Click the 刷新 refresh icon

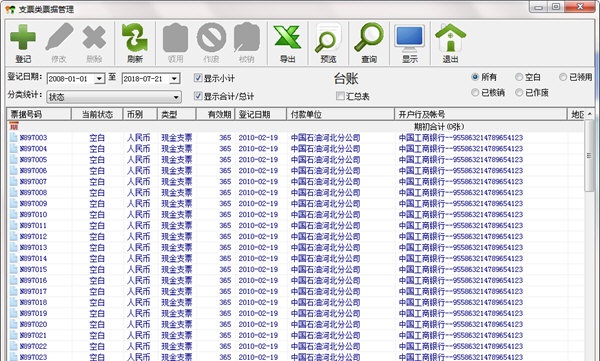[x=135, y=42]
